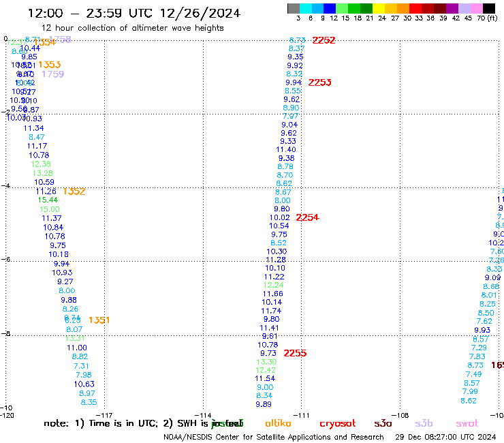Viewport: 504px width, 443px height.
Task: Click the 12.42 wave height value
Action: click(266, 370)
